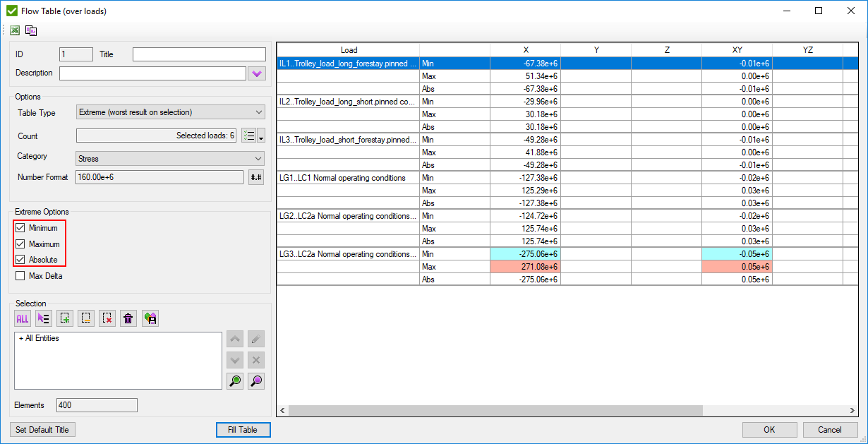Uncheck the Minimum extreme option
This screenshot has width=868, height=444.
coord(20,228)
